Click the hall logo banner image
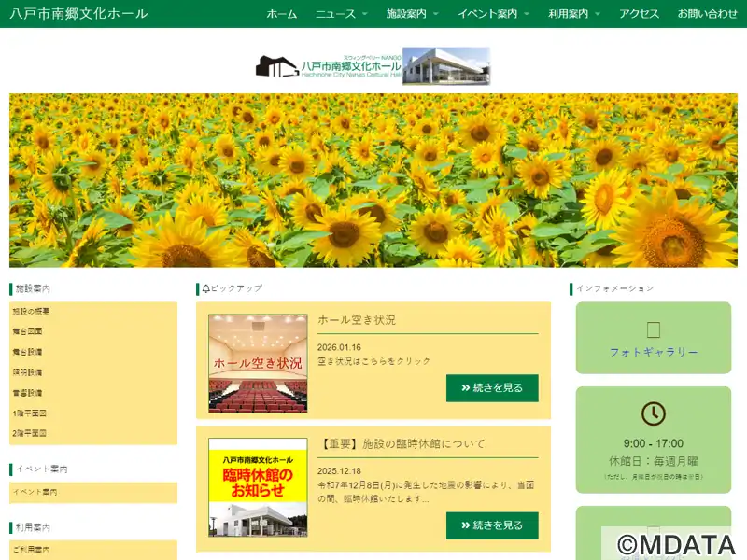 329,66
